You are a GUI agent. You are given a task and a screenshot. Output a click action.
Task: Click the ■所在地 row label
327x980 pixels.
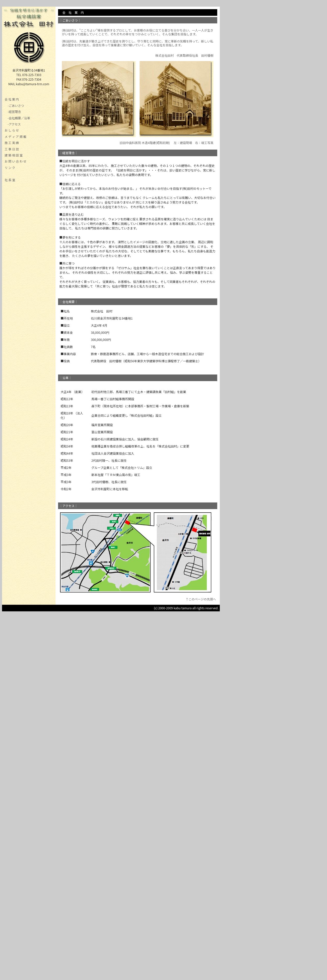click(x=67, y=319)
